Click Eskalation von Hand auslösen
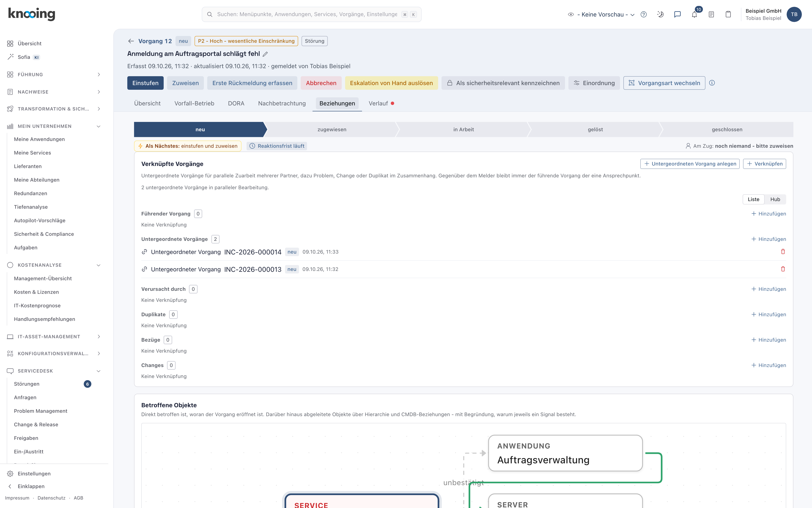 click(391, 83)
